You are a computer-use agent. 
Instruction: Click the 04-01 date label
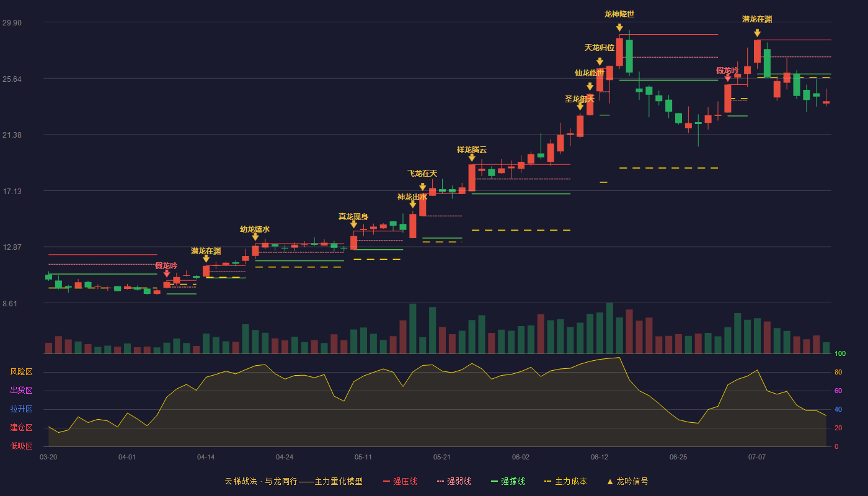click(x=127, y=457)
